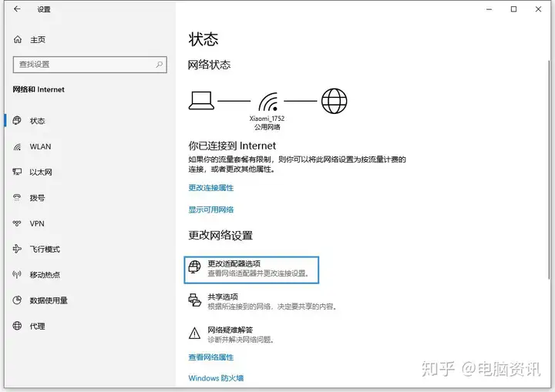Click the Internet globe icon in diagram
555x392 pixels.
[334, 101]
